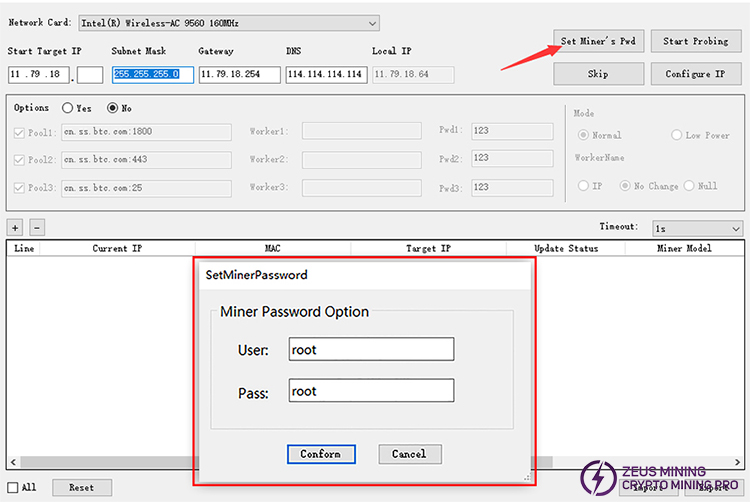Select the No option radio button
Image resolution: width=750 pixels, height=502 pixels.
(x=113, y=108)
